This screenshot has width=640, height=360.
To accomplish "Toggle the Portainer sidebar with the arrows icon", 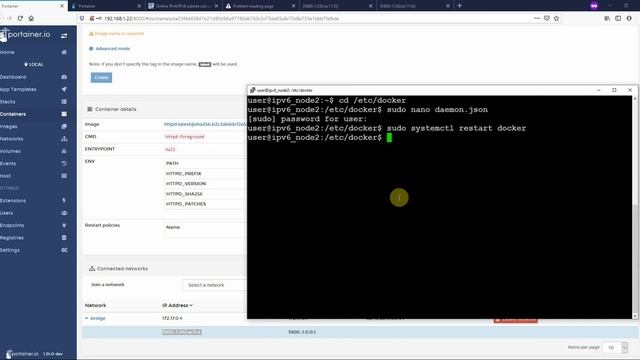I will tap(64, 36).
